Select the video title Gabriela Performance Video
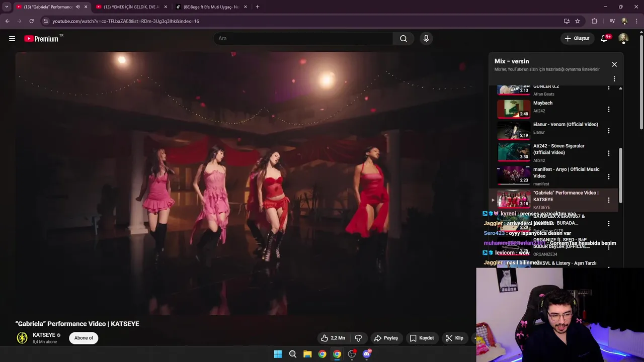The height and width of the screenshot is (362, 644). coord(77,324)
